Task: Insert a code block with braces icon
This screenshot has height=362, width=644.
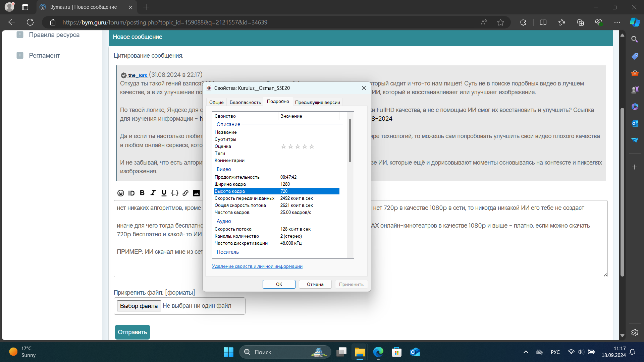Action: pos(174,193)
